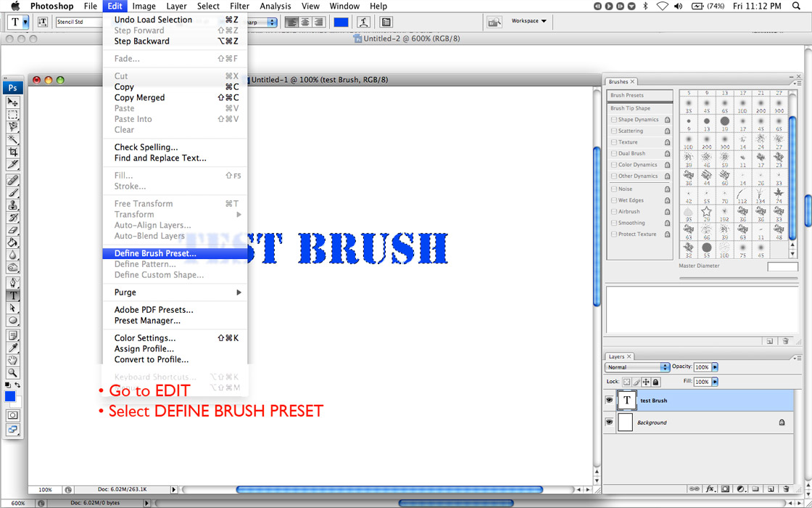Select the Brush tool in toolbox

[x=13, y=192]
